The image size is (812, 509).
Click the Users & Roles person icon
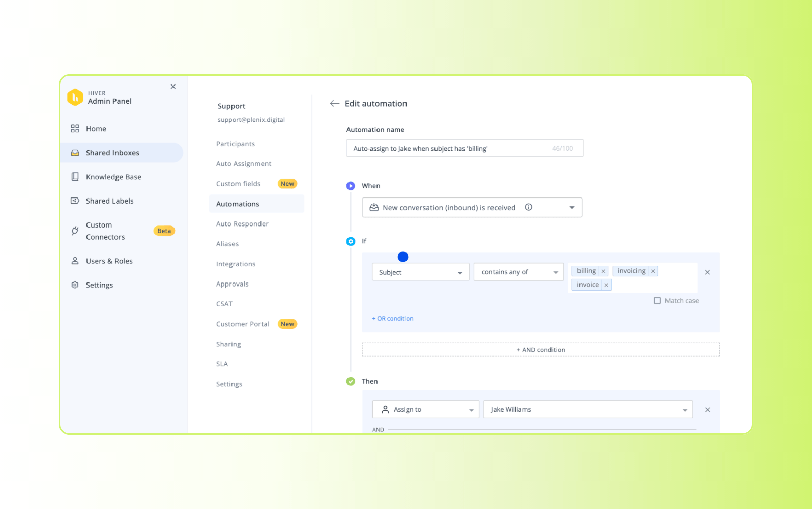click(75, 261)
